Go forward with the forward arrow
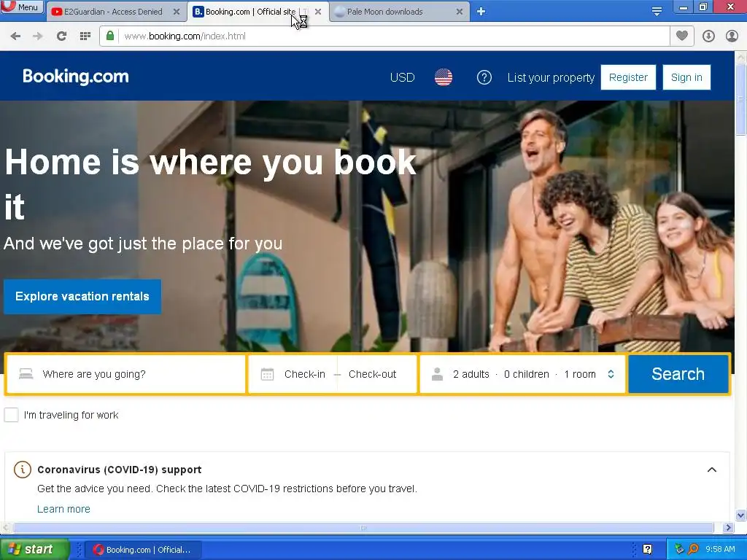This screenshot has width=747, height=560. click(x=38, y=36)
